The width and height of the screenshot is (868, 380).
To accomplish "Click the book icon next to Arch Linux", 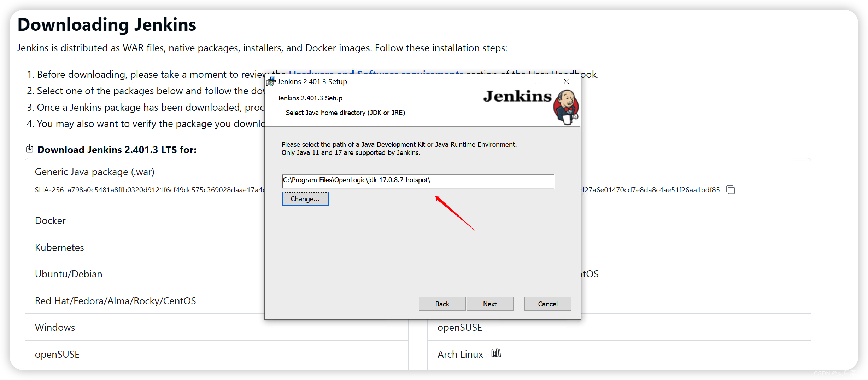I will tap(496, 353).
